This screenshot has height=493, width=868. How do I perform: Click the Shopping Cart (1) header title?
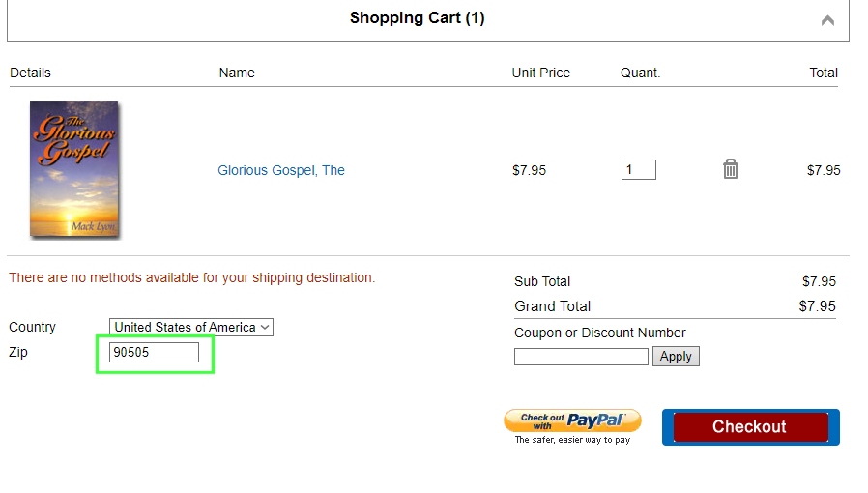[417, 18]
